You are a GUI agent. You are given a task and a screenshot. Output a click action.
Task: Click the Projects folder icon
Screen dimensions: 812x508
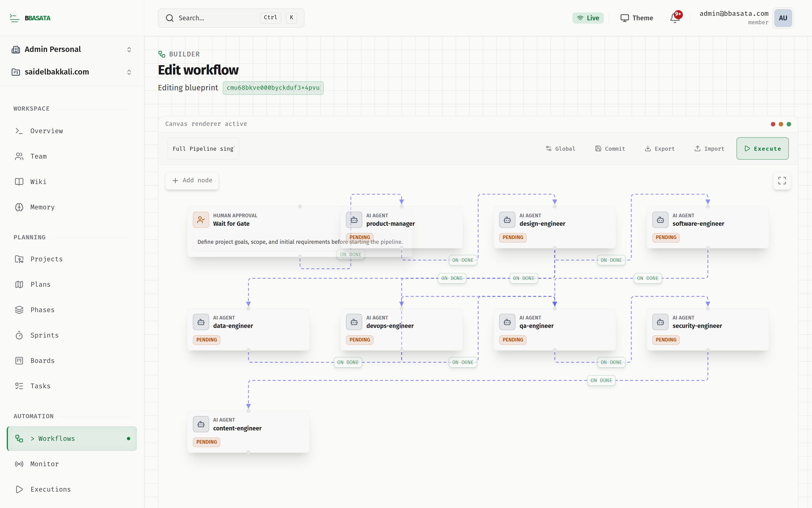(x=19, y=259)
